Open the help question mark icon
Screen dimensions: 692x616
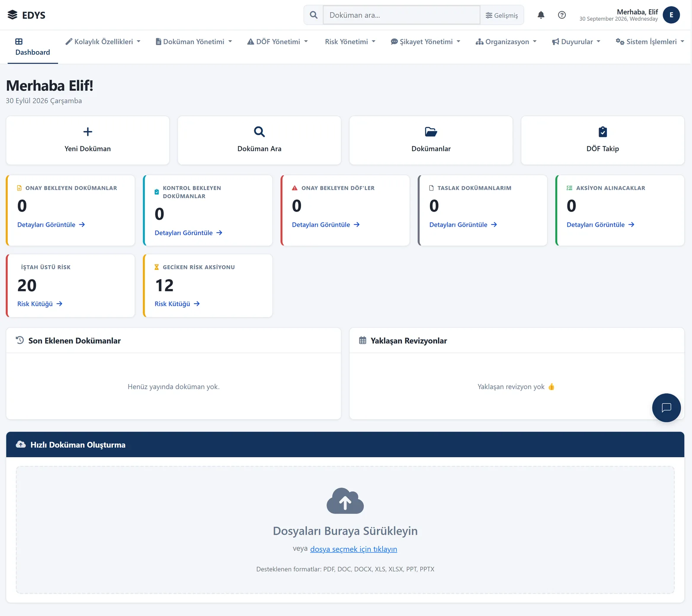point(562,15)
